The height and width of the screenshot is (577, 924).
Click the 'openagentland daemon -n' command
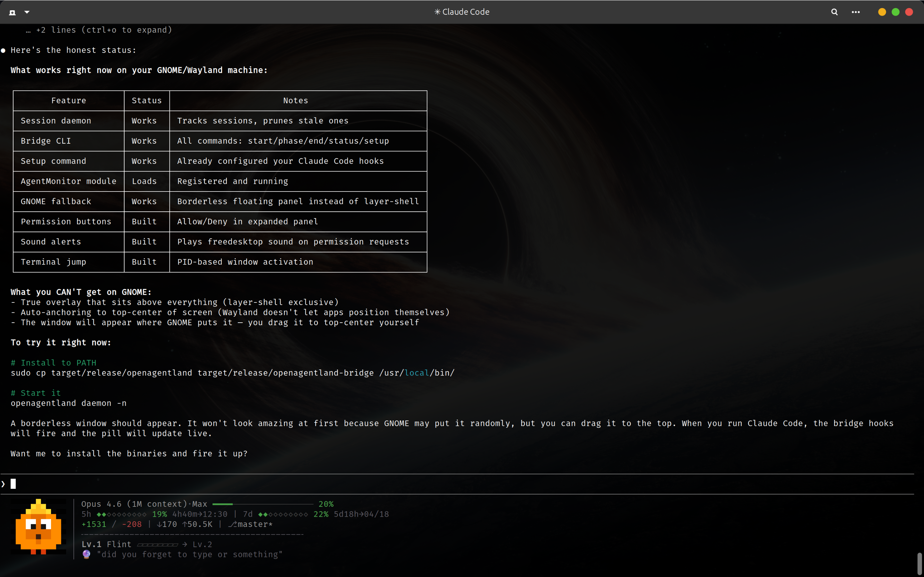(x=69, y=403)
